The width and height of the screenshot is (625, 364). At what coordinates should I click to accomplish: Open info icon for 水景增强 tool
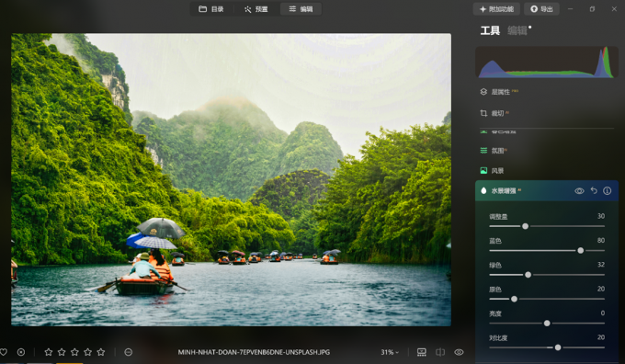pos(607,191)
